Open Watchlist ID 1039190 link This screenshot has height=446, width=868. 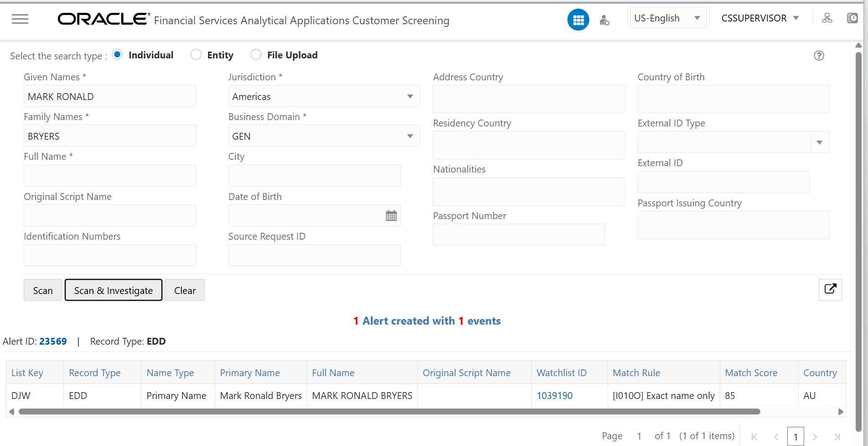(555, 396)
